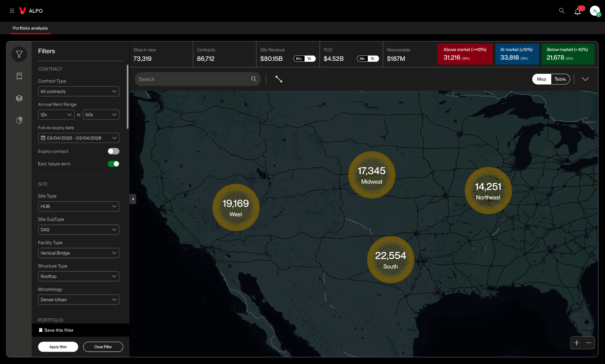Click the Clear Filter button
This screenshot has height=364, width=605.
click(x=103, y=347)
